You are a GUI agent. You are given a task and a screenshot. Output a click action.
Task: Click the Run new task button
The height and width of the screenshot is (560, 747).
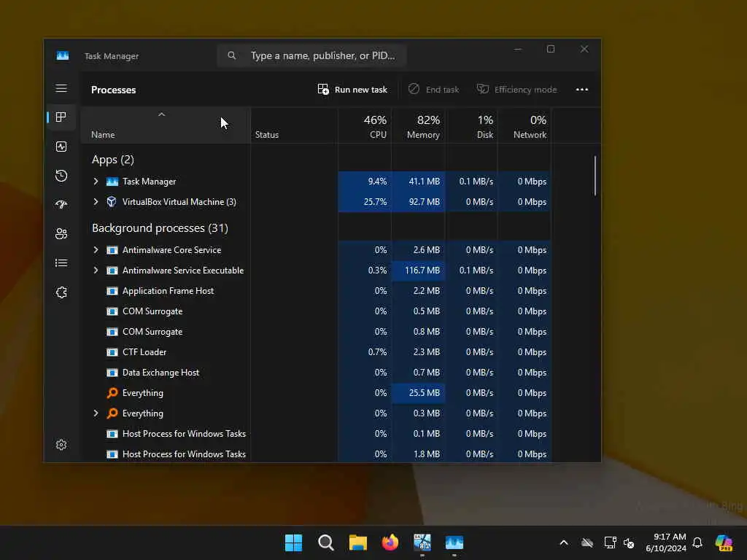[x=352, y=90]
